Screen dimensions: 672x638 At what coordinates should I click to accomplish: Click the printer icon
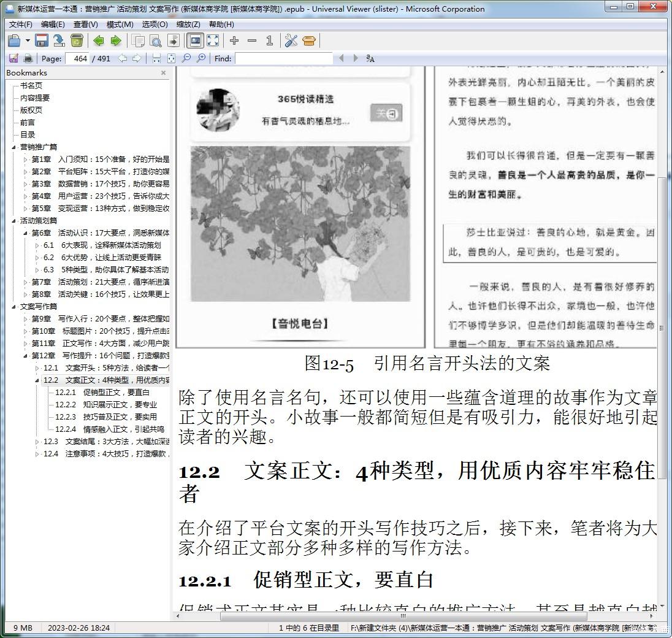click(28, 58)
